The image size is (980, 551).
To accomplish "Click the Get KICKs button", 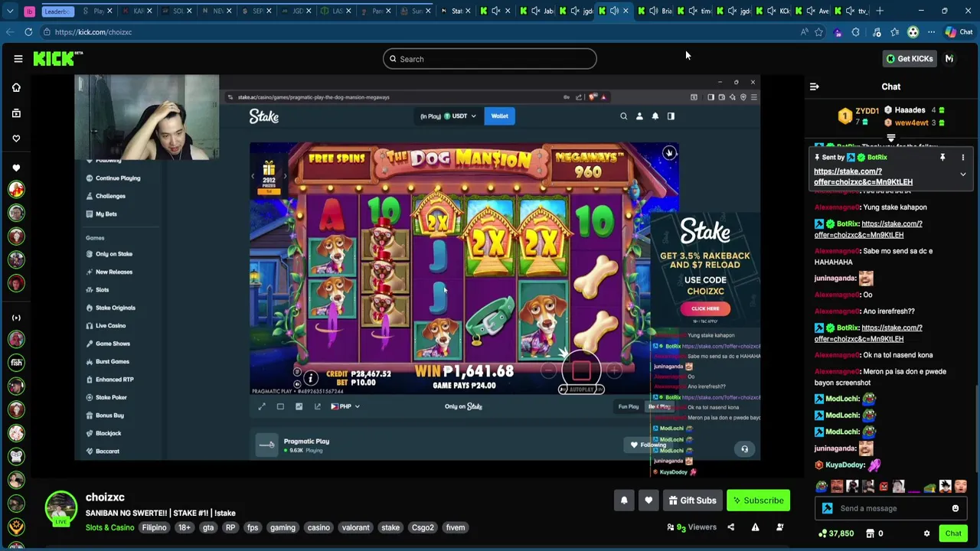I will tap(910, 59).
